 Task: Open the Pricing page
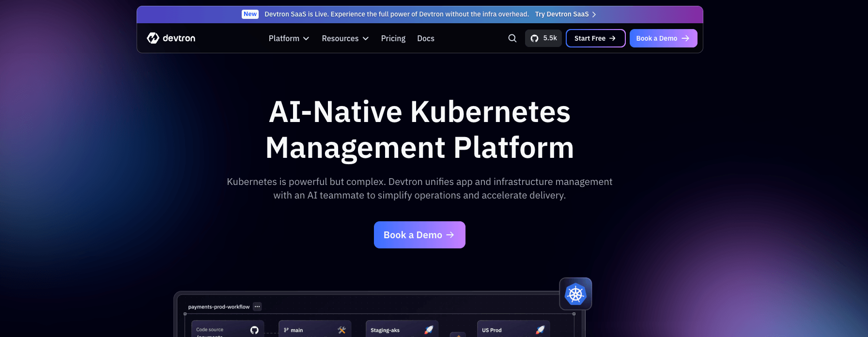tap(393, 38)
